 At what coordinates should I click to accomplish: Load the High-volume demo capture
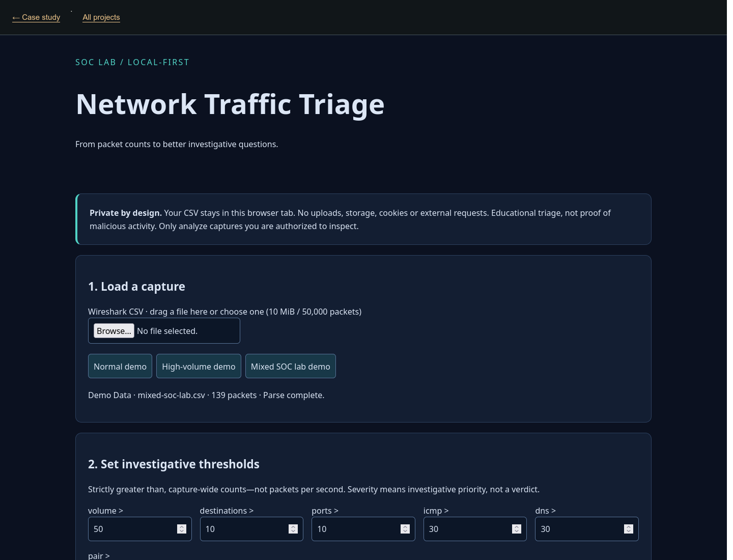[x=199, y=366]
